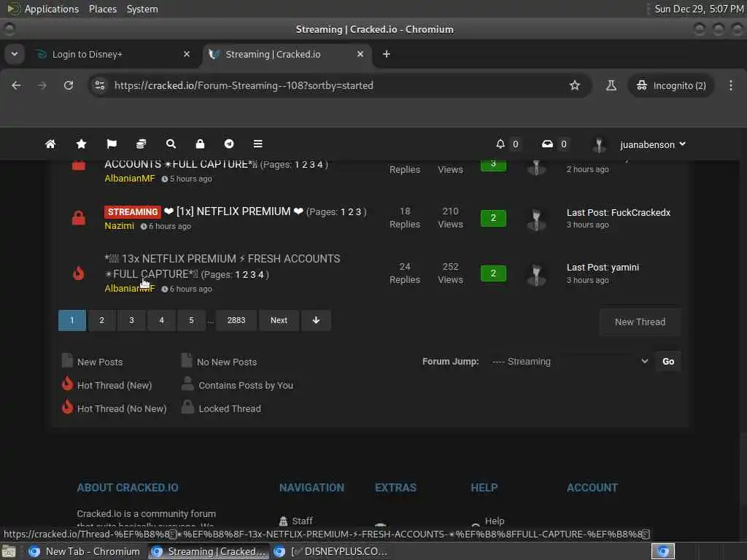The height and width of the screenshot is (560, 747).
Task: Open the Help link in footer
Action: coord(494,521)
